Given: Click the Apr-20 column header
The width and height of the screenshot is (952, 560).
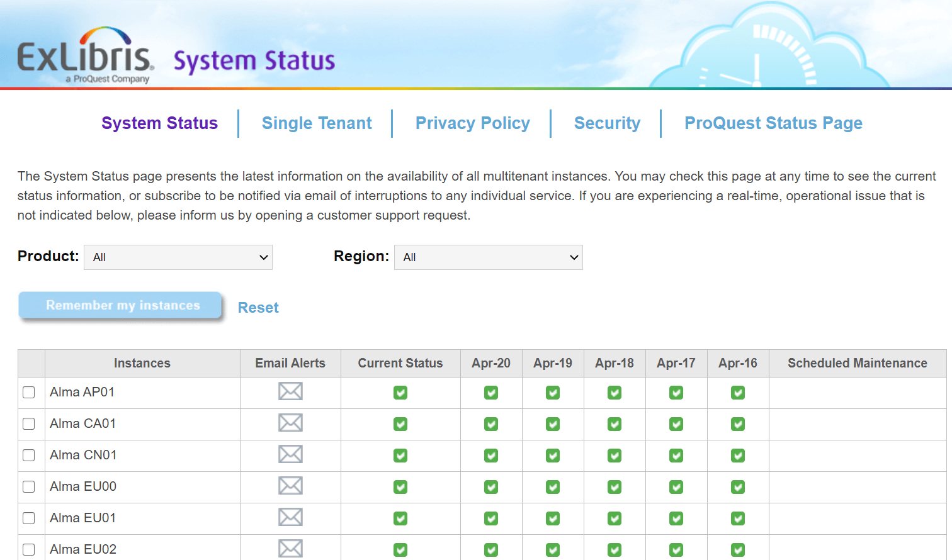Looking at the screenshot, I should coord(491,363).
